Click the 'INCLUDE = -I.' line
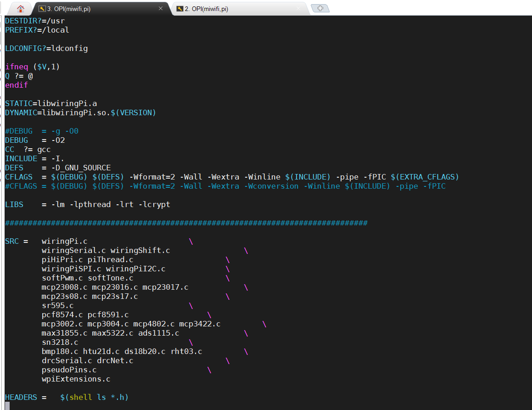This screenshot has height=410, width=532. tap(34, 158)
